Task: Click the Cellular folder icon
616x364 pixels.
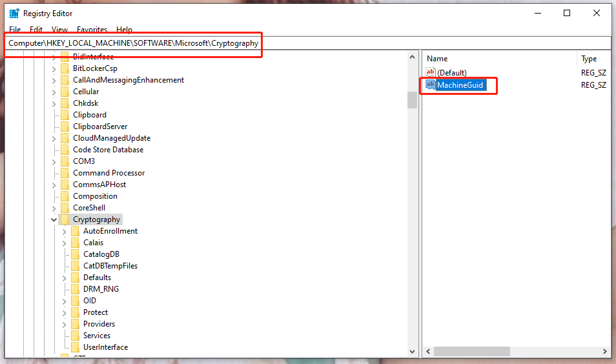Action: 65,92
